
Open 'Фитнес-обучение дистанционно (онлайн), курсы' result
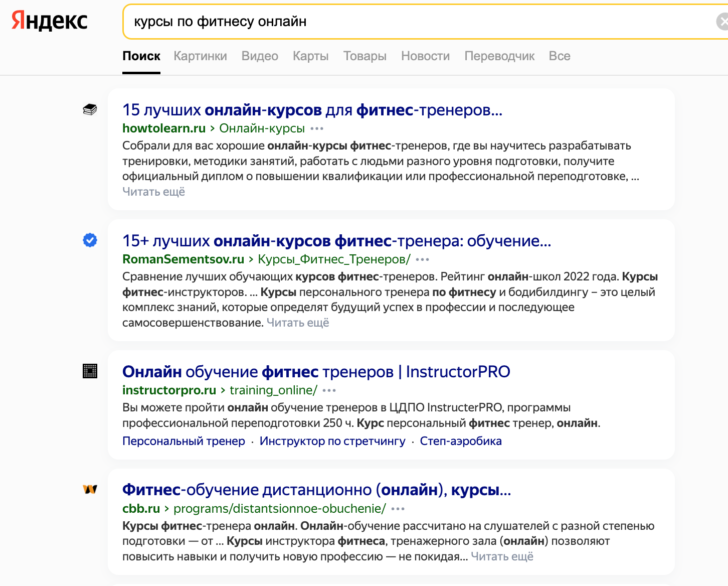click(316, 490)
